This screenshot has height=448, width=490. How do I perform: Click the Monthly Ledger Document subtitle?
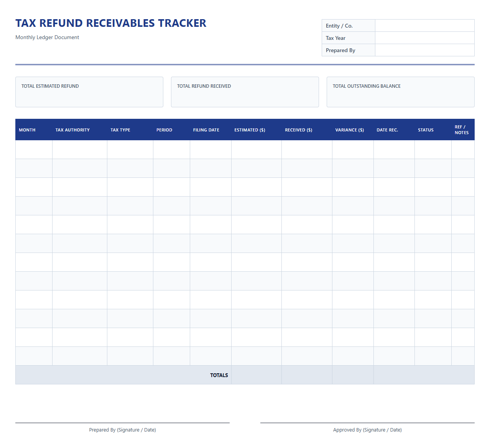pyautogui.click(x=47, y=37)
